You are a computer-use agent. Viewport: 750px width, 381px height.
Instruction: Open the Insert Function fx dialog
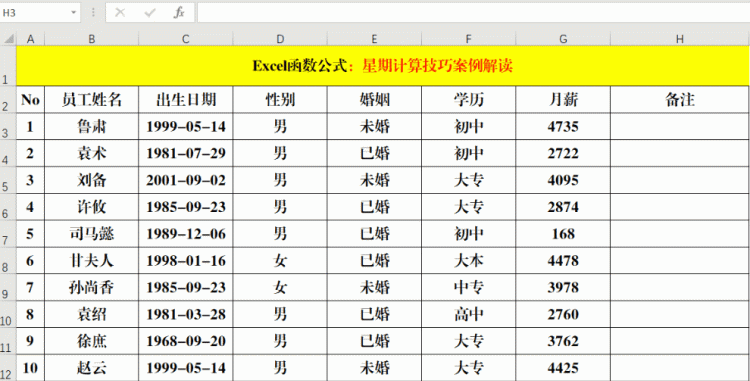click(179, 13)
